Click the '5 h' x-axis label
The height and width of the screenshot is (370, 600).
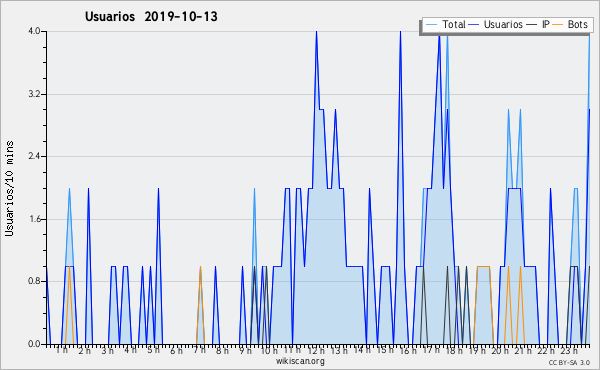point(153,350)
